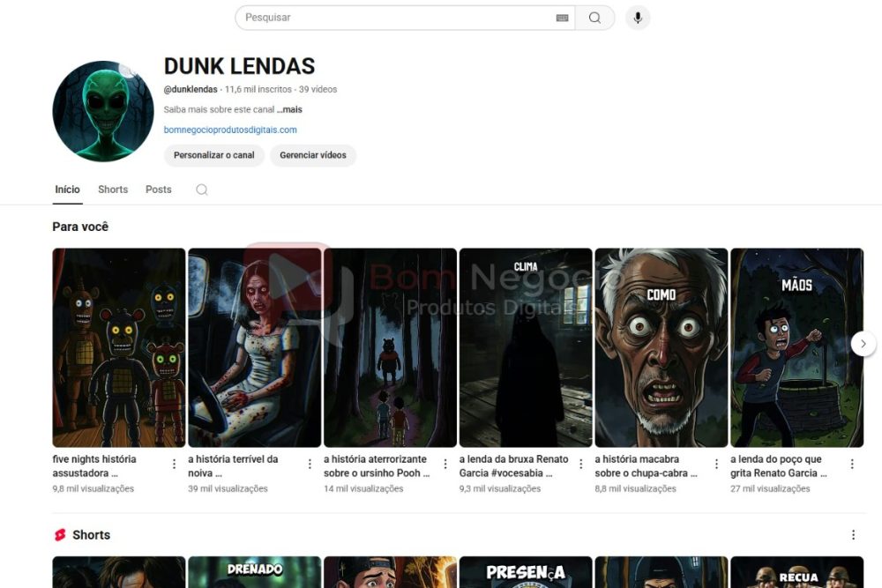
Task: Click Gerenciar vídeos button
Action: 313,155
